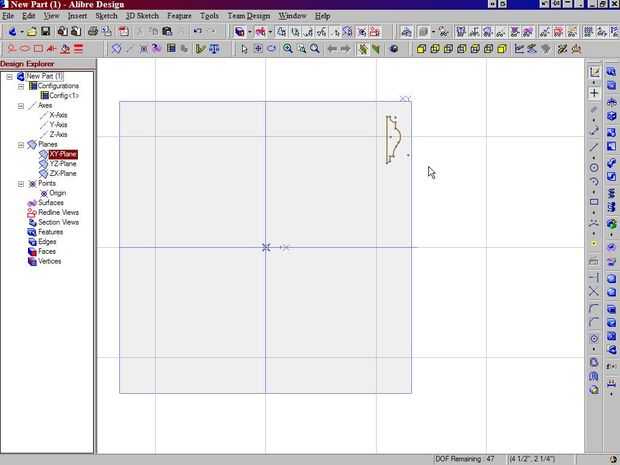Viewport: 620px width, 465px height.
Task: Click the Rotate view icon
Action: pos(272,49)
